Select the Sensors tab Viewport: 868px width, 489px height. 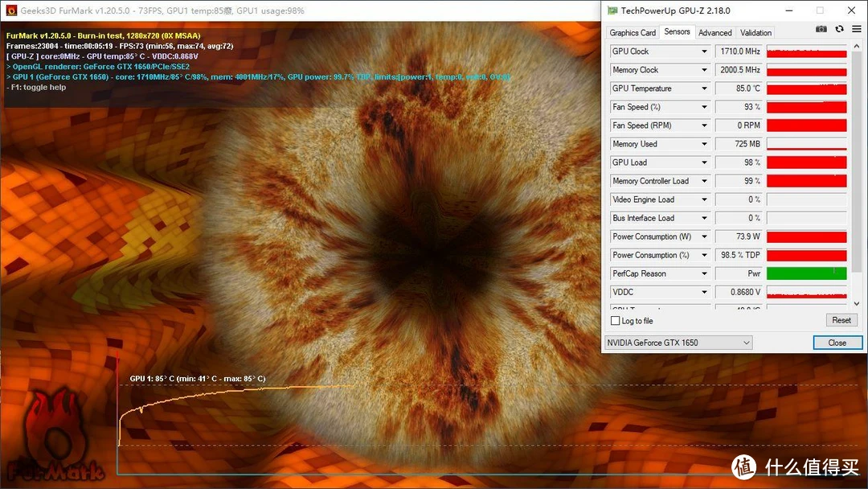pos(677,32)
